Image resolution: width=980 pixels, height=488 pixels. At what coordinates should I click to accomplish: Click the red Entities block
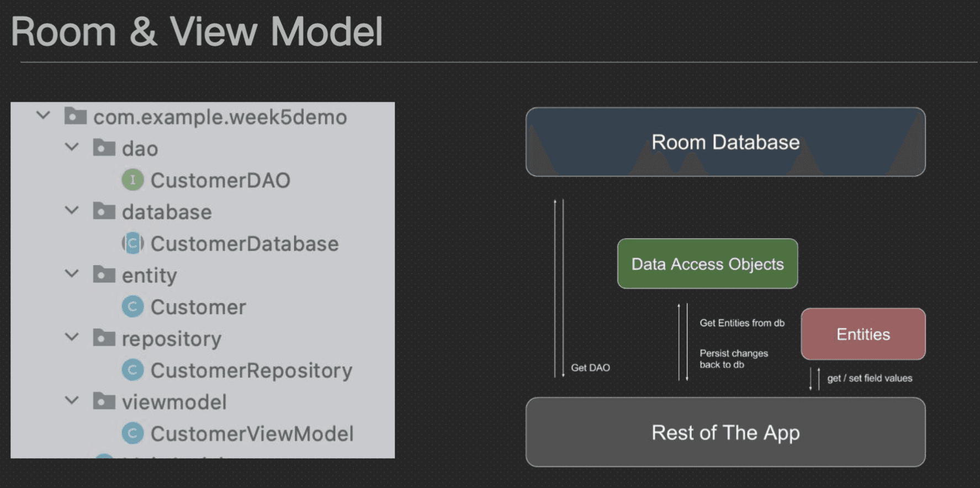tap(863, 334)
